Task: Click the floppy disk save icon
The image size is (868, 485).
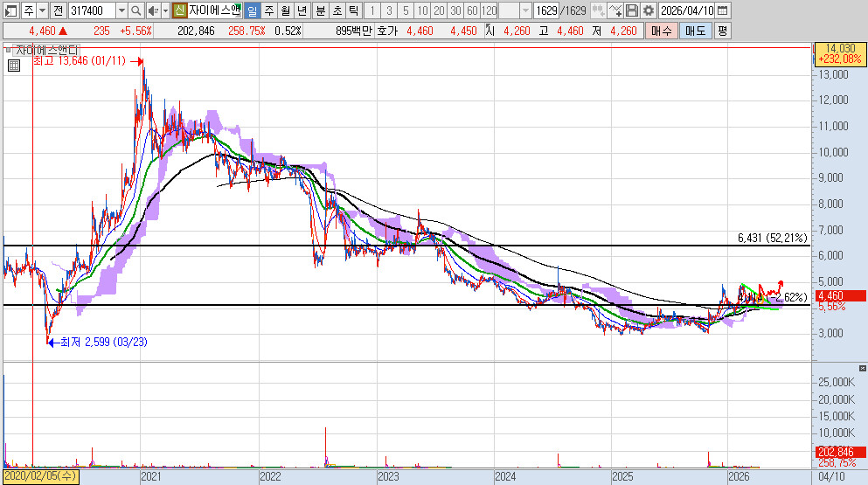Action: (x=632, y=10)
